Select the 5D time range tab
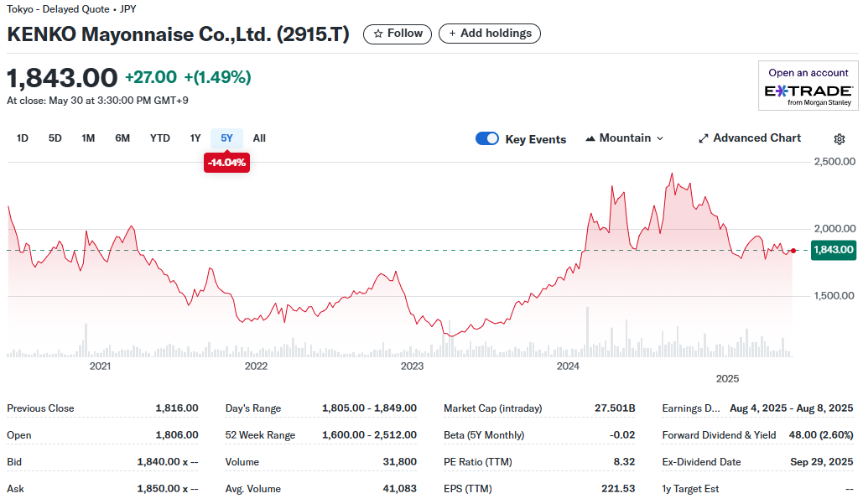Viewport: 863px width, 504px height. point(55,138)
